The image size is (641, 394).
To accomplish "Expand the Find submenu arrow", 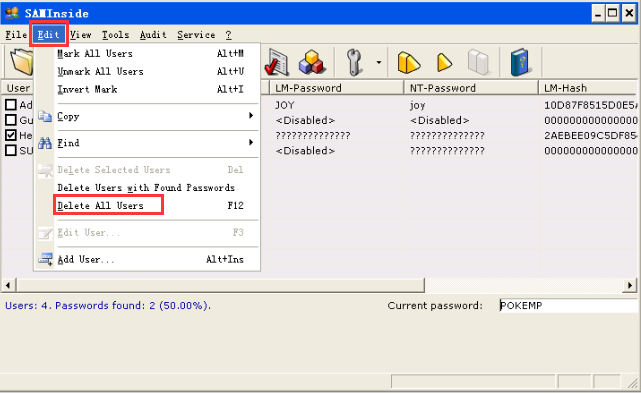I will click(x=251, y=142).
